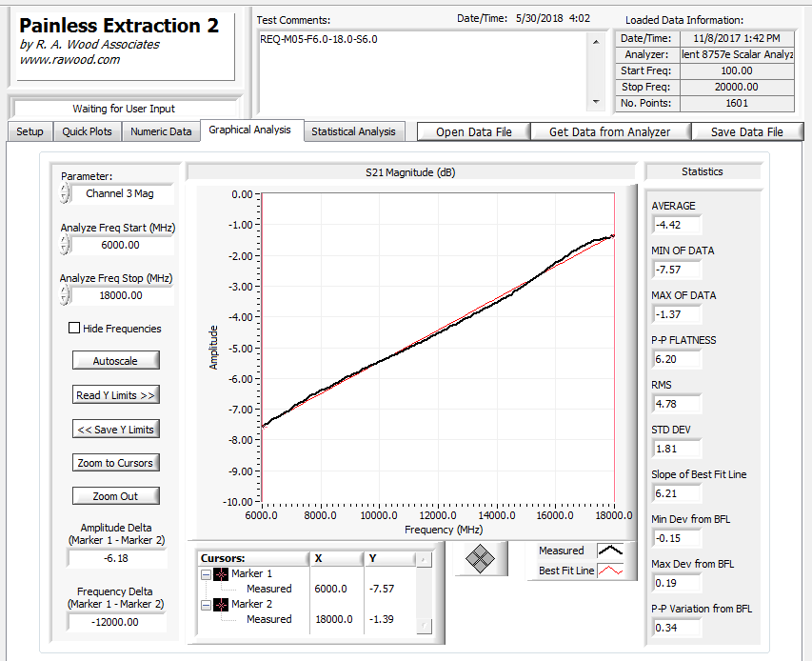
Task: Click the Amplitude Delta value -6.18
Action: tap(116, 558)
